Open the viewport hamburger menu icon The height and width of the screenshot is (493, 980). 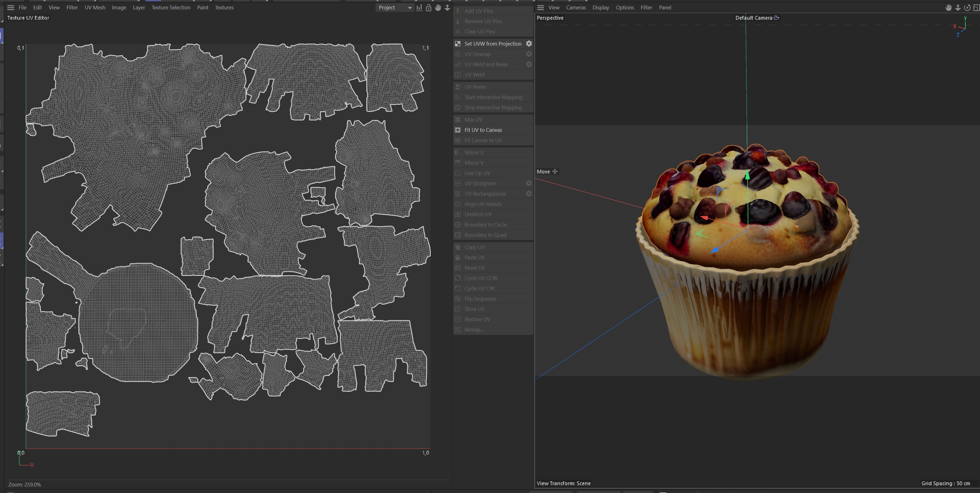click(x=540, y=7)
